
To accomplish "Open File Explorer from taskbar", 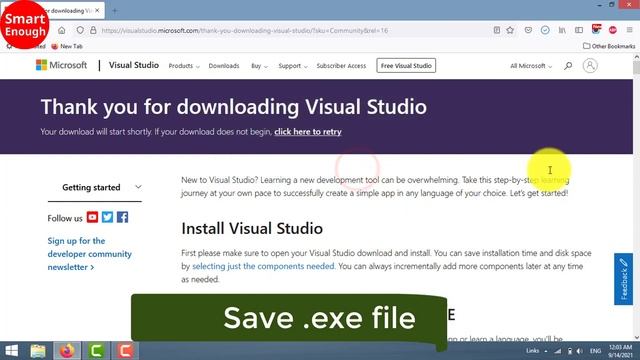I will tap(38, 351).
